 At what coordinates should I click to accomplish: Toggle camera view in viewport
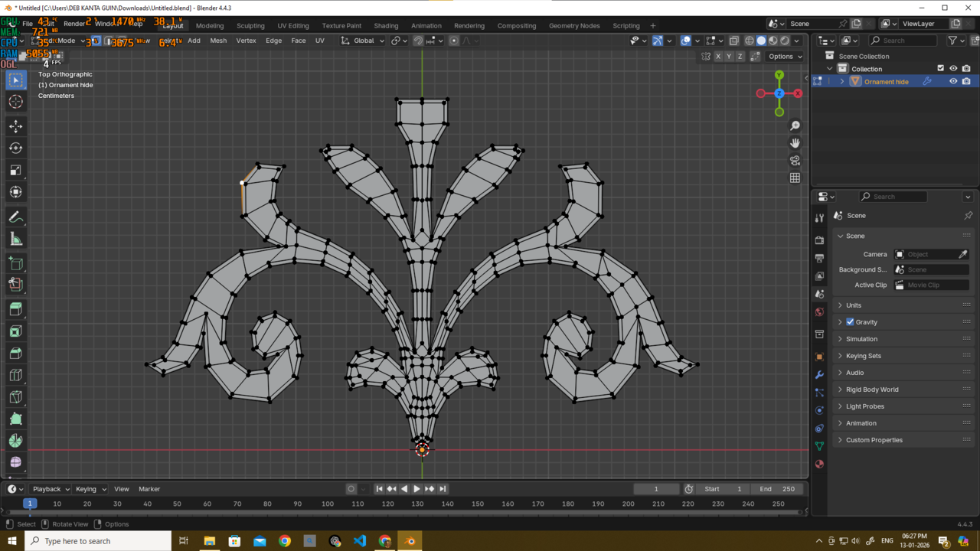pyautogui.click(x=795, y=161)
